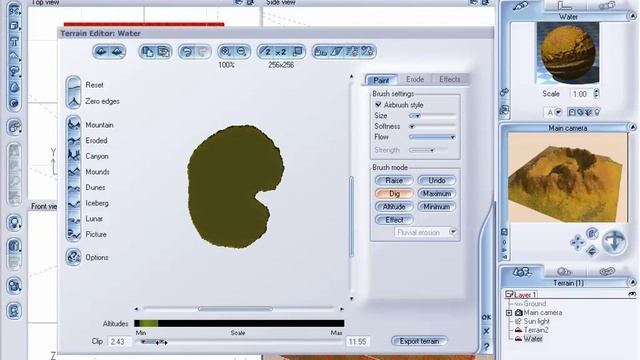Collapse the Layer 1 tree node
Screen dimensions: 640x360
click(509, 294)
